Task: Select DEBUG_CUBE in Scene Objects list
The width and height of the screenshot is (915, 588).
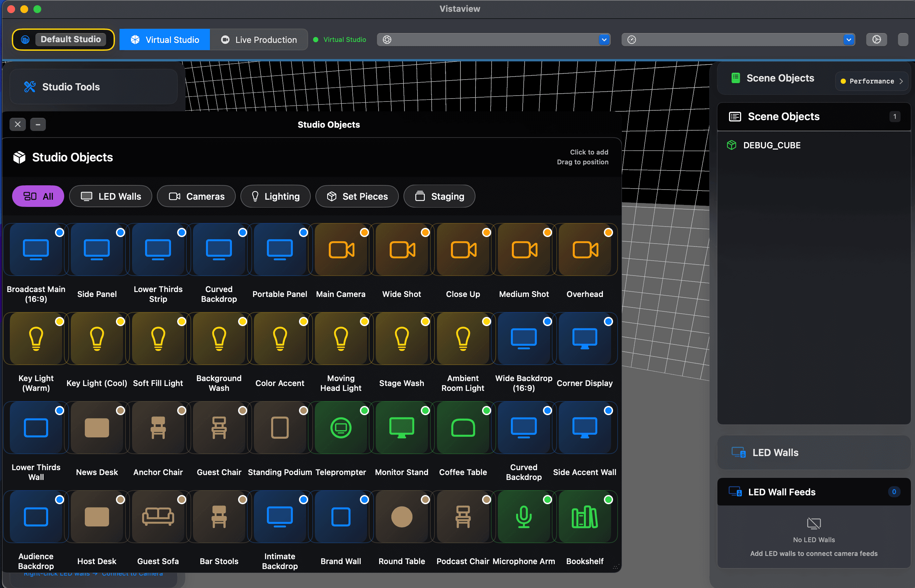Action: [772, 145]
